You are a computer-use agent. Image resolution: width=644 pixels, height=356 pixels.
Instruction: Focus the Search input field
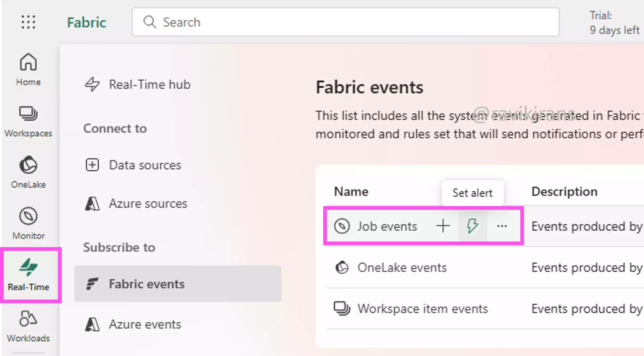point(346,22)
